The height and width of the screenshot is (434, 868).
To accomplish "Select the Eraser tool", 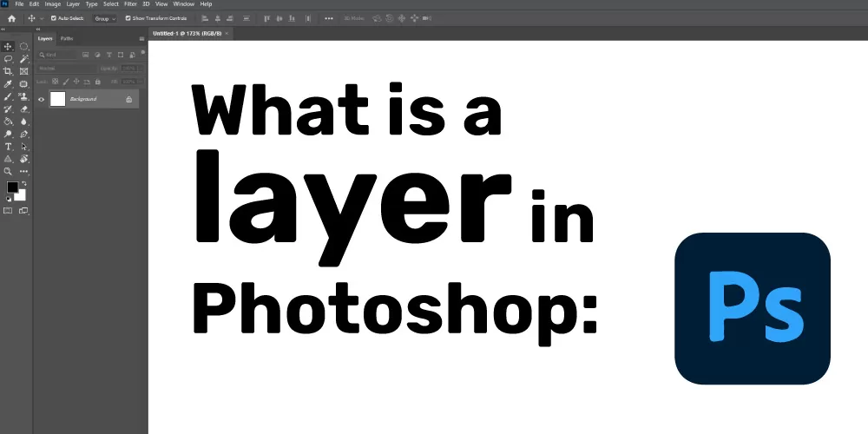I will 23,109.
